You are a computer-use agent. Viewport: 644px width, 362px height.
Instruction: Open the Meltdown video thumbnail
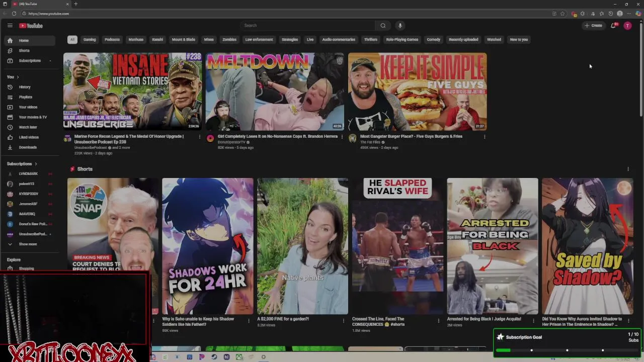pos(275,92)
